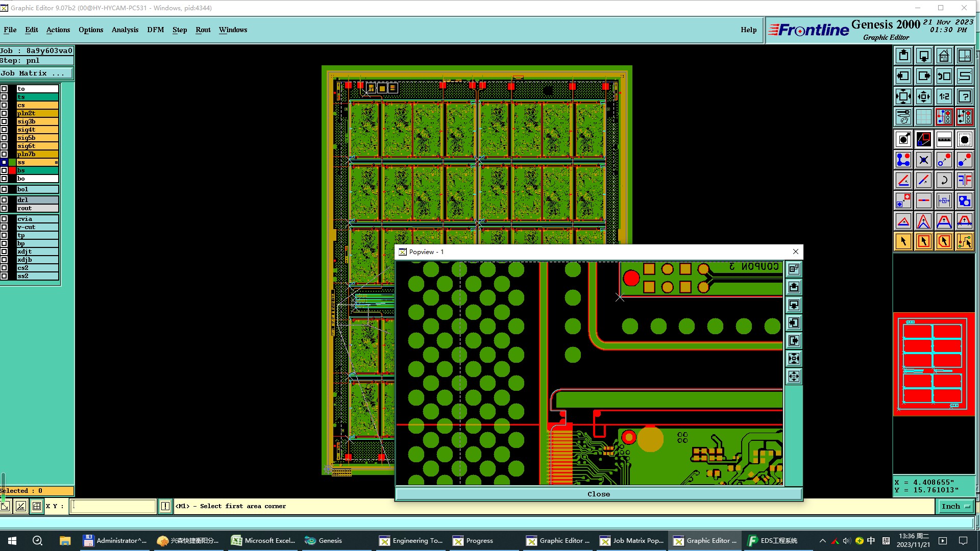Toggle the 'ss' layer checkbox
Image resolution: width=980 pixels, height=551 pixels.
pyautogui.click(x=4, y=162)
